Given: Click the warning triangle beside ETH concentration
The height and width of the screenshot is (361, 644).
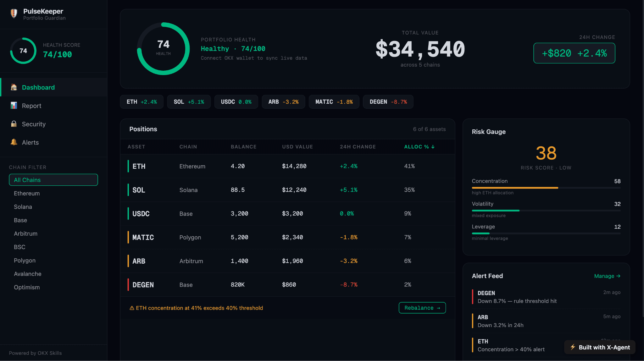Looking at the screenshot, I should pos(132,308).
